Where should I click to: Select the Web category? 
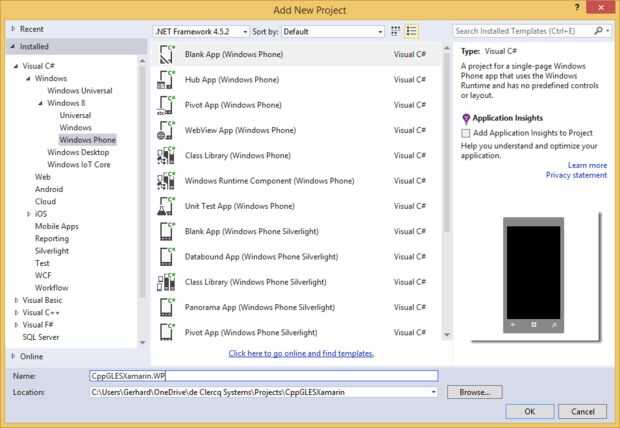tap(43, 177)
